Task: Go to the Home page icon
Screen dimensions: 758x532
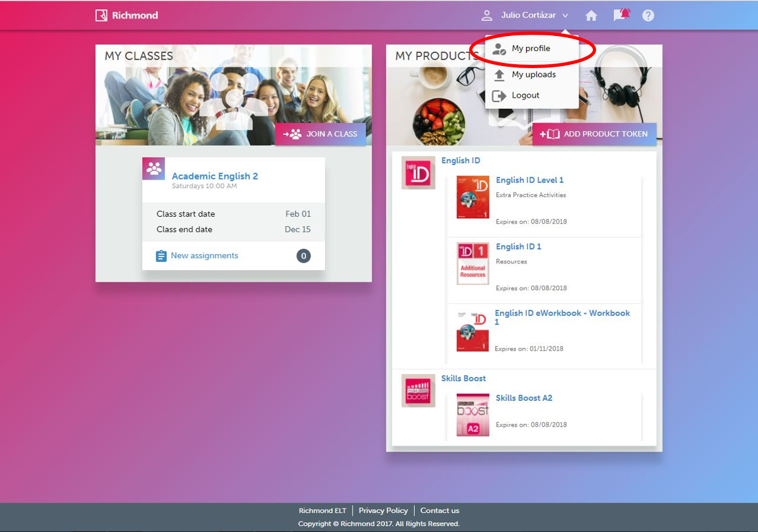Action: (x=591, y=16)
